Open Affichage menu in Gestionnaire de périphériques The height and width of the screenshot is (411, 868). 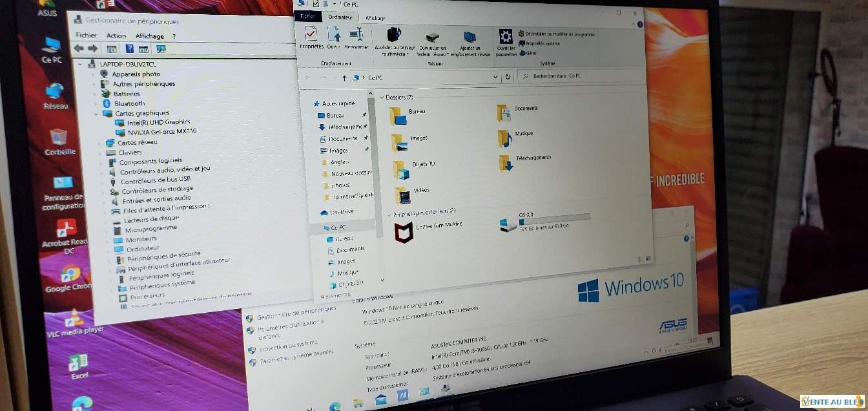(149, 36)
